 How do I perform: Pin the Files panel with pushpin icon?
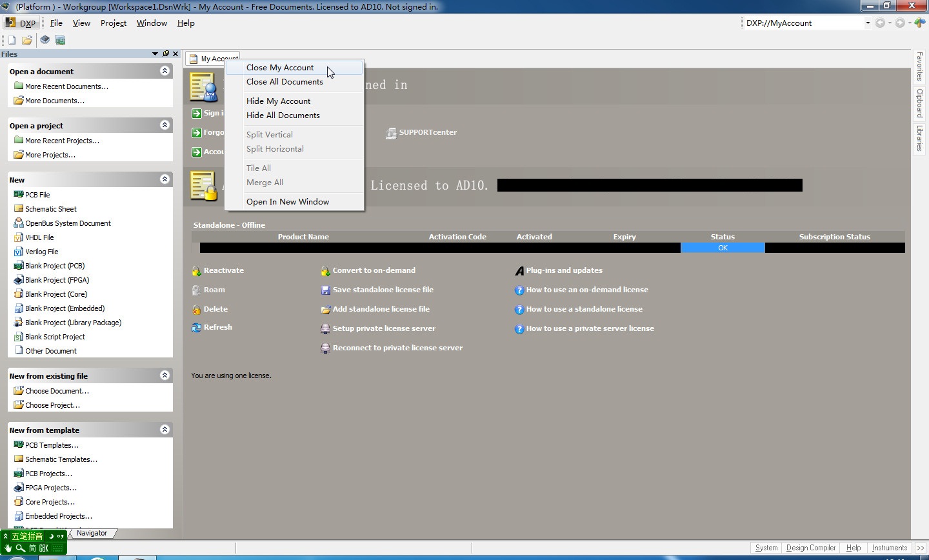pyautogui.click(x=166, y=54)
